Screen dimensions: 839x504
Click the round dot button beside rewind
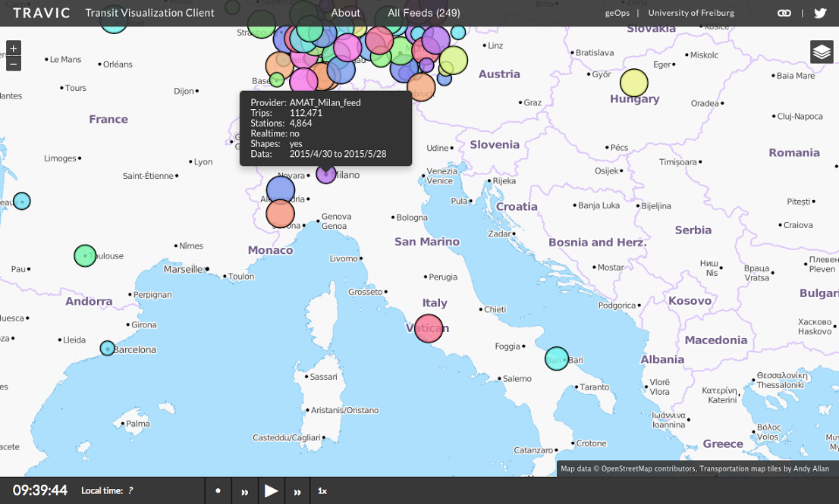pyautogui.click(x=218, y=490)
